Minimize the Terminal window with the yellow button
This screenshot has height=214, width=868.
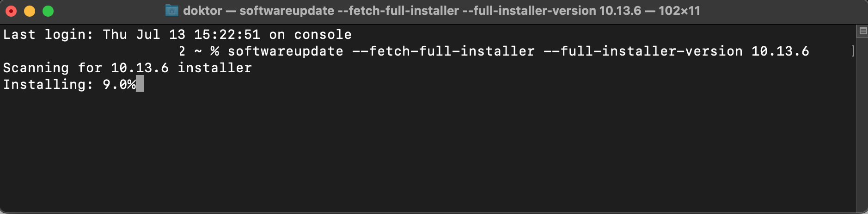tap(30, 11)
